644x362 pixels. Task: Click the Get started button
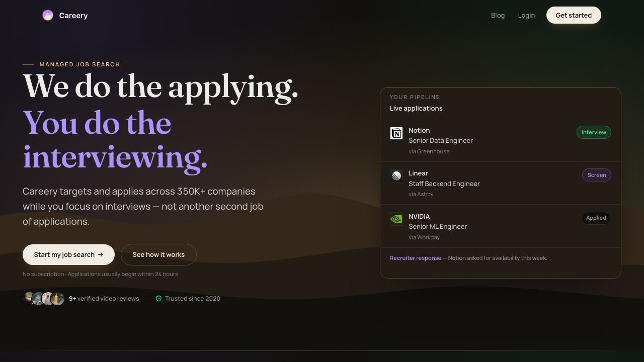(x=574, y=15)
